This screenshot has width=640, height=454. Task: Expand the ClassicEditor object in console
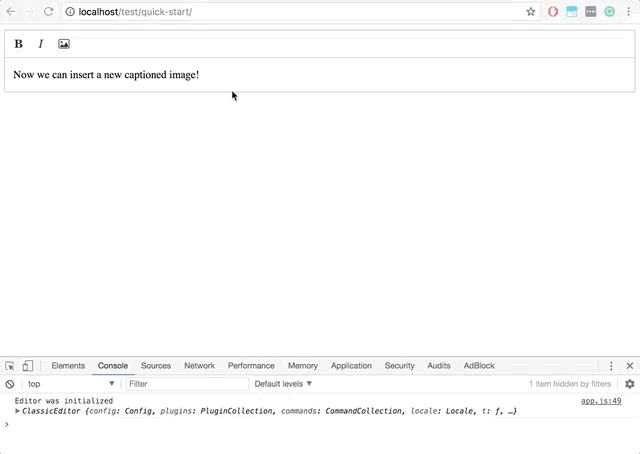click(18, 411)
